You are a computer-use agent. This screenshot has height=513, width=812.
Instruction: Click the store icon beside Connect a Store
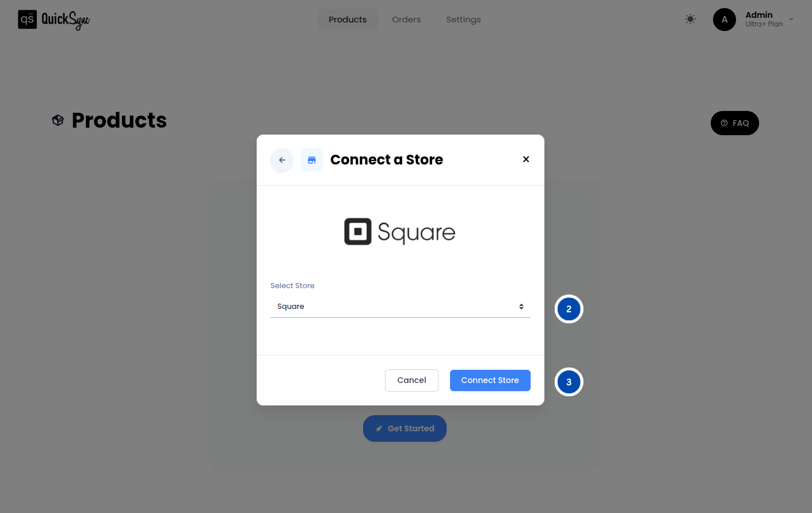click(311, 160)
